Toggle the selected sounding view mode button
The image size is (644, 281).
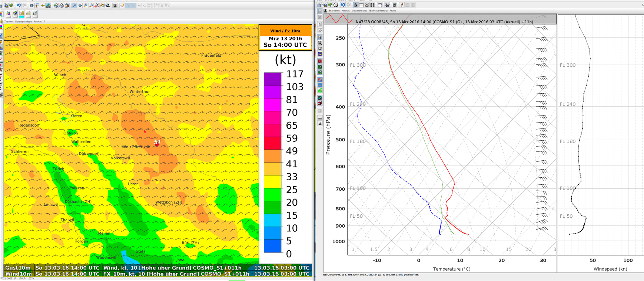pos(356,5)
